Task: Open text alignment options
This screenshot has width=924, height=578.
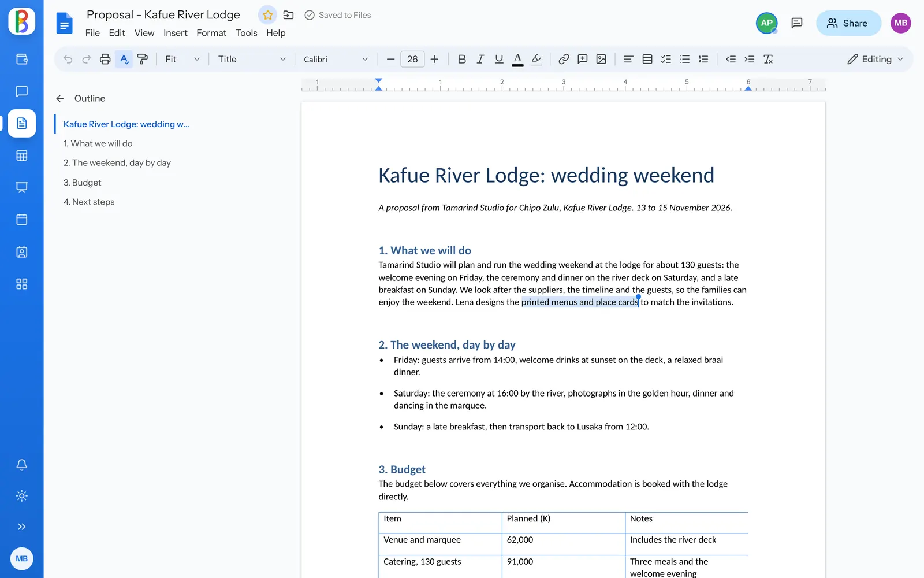Action: [x=628, y=59]
